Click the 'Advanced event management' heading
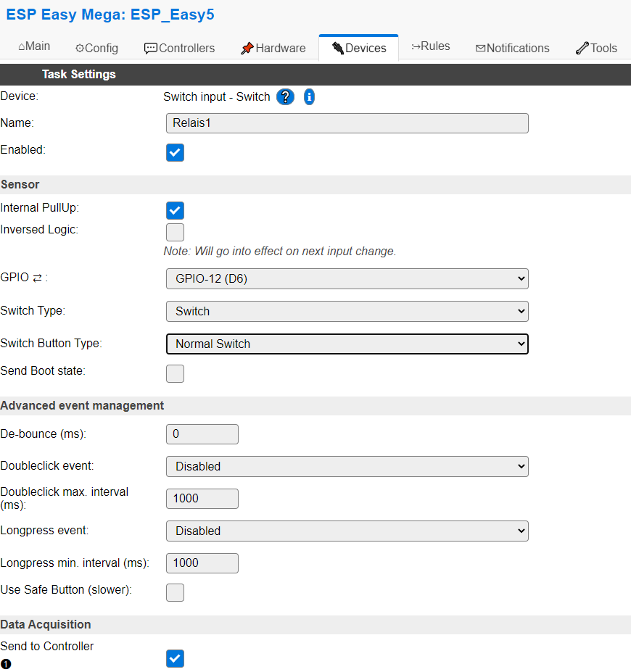 pos(82,406)
